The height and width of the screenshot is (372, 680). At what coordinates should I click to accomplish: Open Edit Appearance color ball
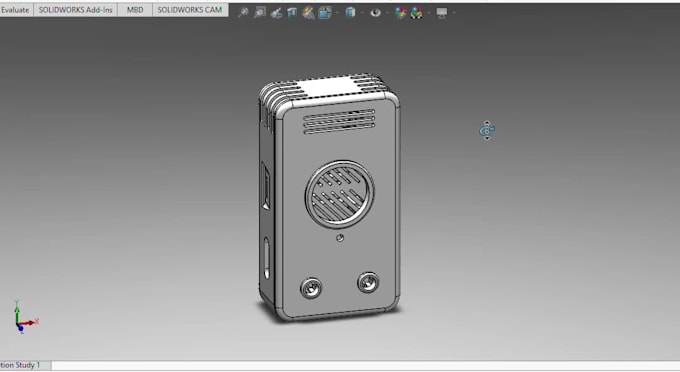(400, 13)
